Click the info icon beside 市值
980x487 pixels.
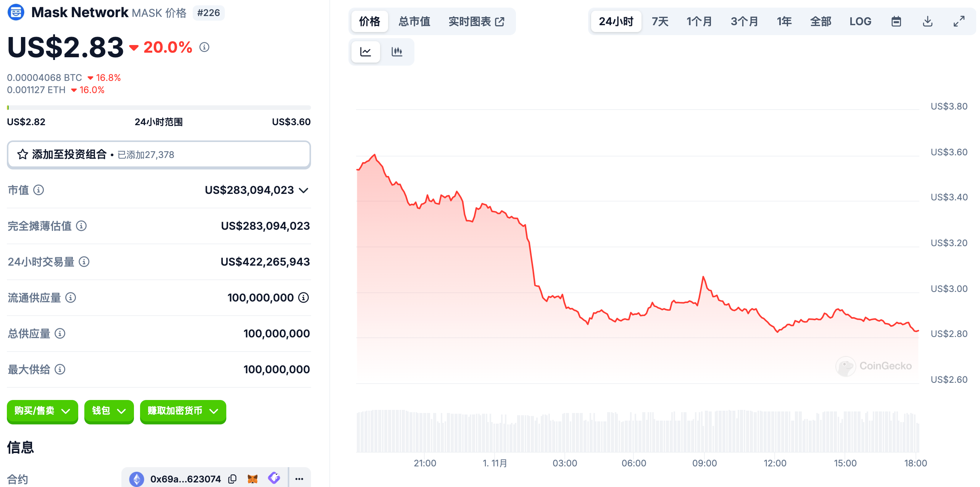click(39, 190)
